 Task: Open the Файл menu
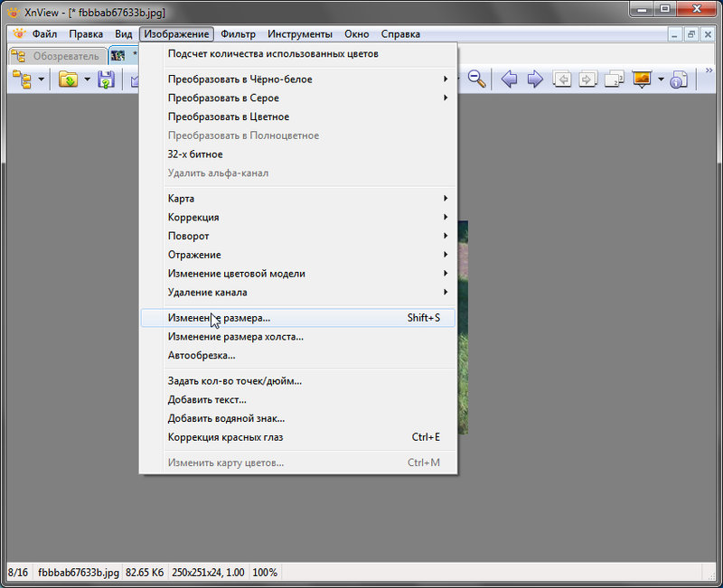(x=44, y=34)
